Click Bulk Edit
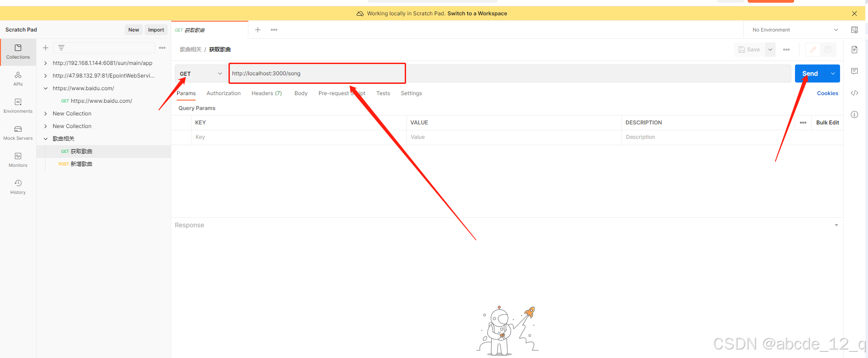868x358 pixels. click(x=827, y=123)
